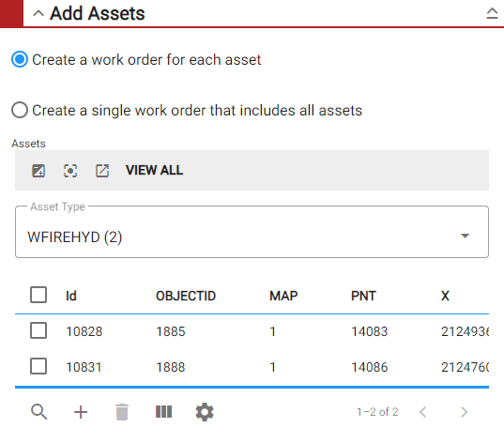The image size is (504, 443).
Task: Click the OBJECTID value 1888
Action: pyautogui.click(x=171, y=367)
